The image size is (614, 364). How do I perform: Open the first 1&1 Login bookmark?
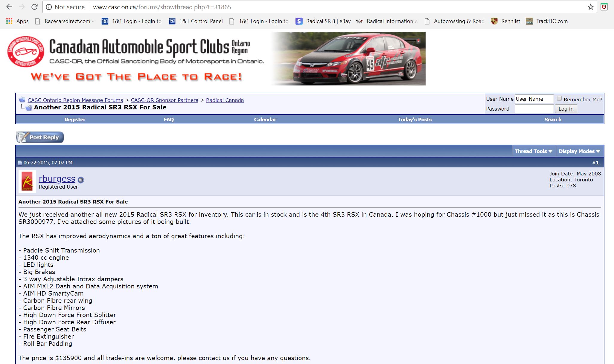[132, 21]
